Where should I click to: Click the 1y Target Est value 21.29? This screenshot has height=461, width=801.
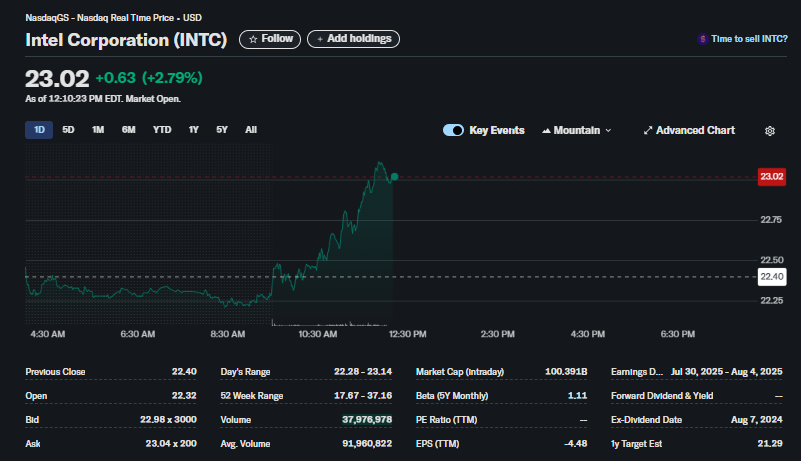pos(770,444)
